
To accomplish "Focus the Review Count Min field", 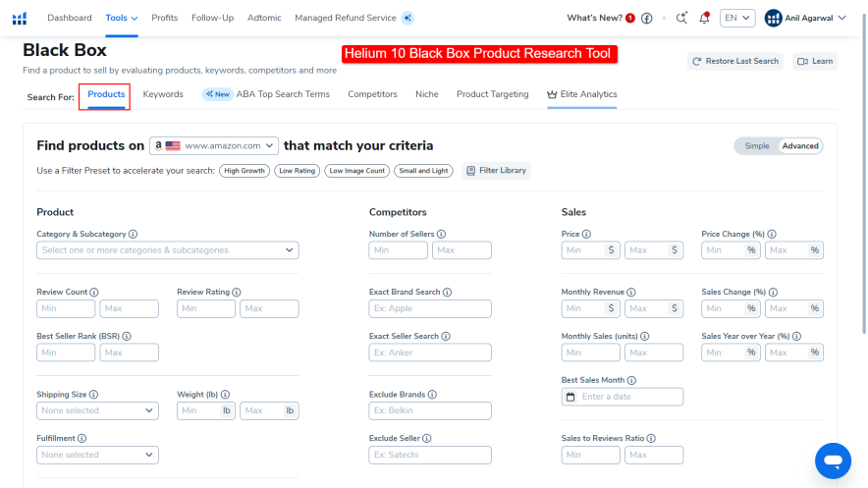I will click(66, 308).
